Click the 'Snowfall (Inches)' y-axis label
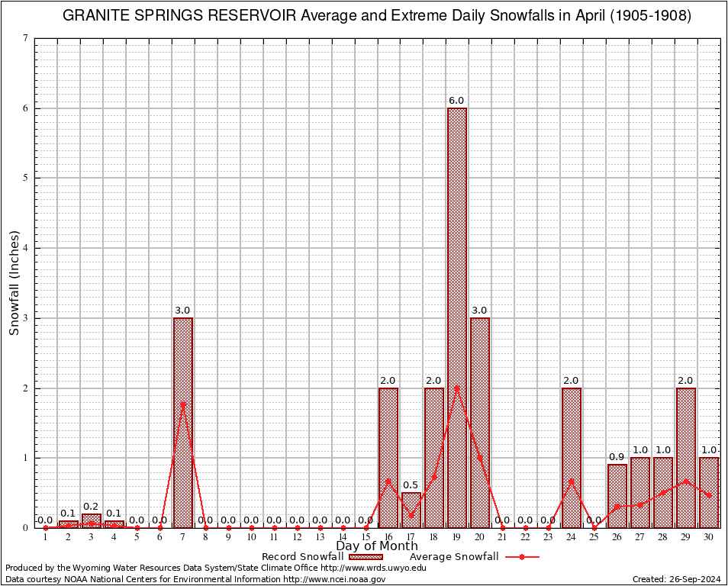The height and width of the screenshot is (586, 728). [14, 282]
